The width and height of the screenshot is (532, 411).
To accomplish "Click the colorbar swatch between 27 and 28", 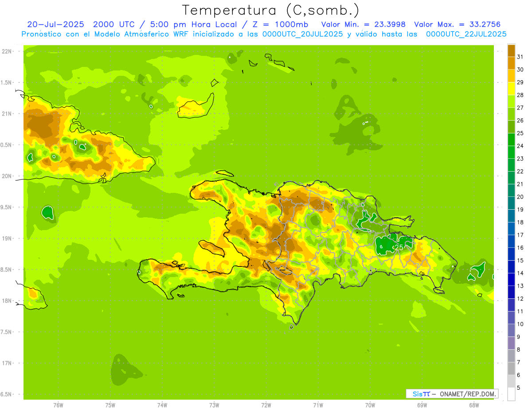I will point(511,101).
